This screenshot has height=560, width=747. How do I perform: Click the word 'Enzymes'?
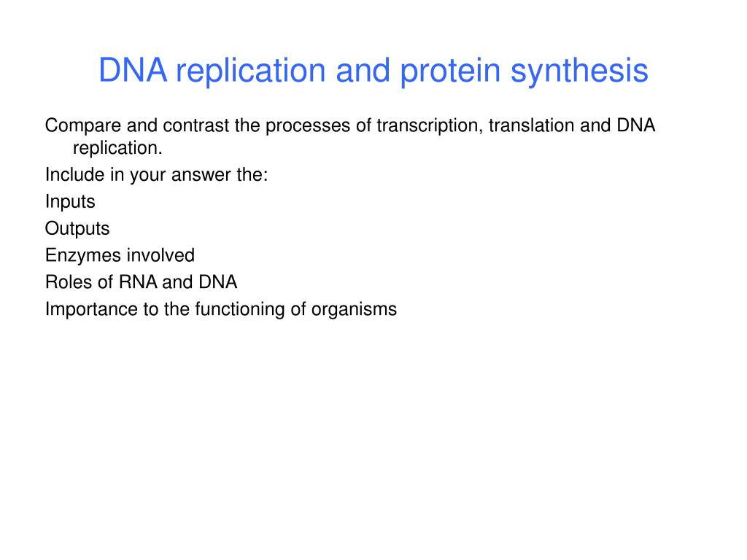pos(83,256)
